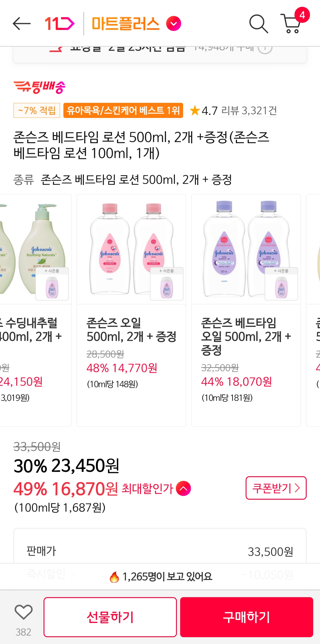Select the 존슨즈 오일 500ml option card
Screen dimensions: 320x644
[131, 310]
